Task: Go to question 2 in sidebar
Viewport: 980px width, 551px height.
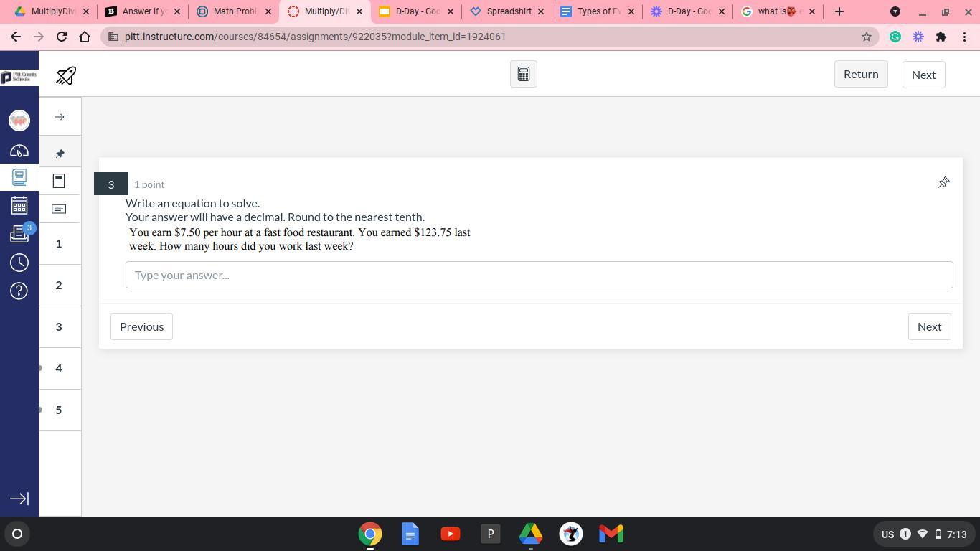Action: [59, 286]
